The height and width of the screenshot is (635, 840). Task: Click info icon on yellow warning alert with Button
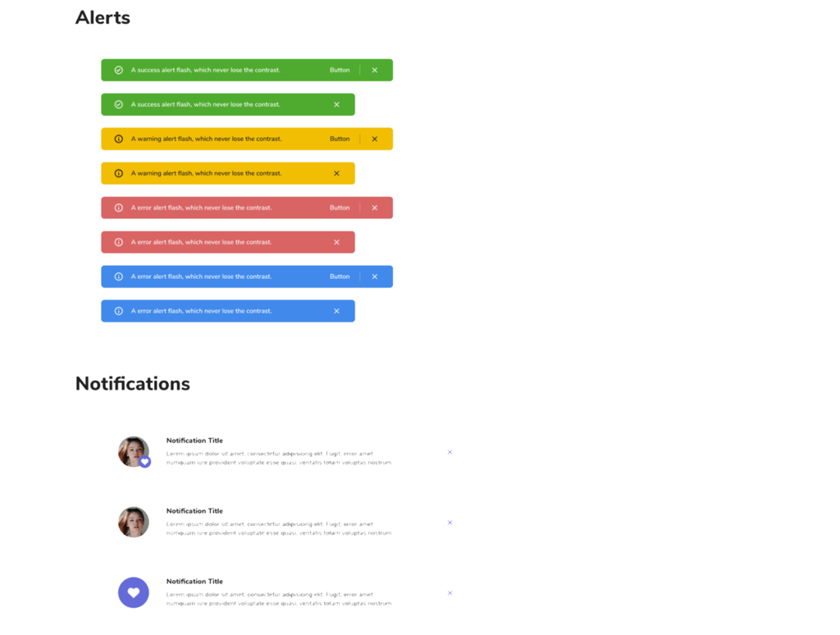click(119, 139)
